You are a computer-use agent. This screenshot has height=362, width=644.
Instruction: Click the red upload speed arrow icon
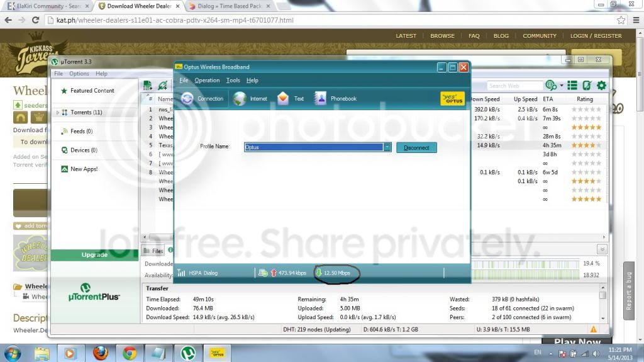pyautogui.click(x=274, y=273)
